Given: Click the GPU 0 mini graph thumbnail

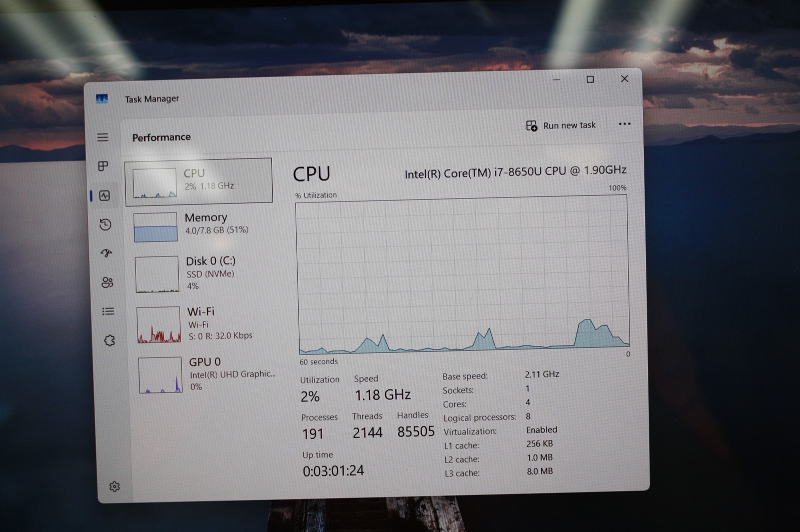Looking at the screenshot, I should click(x=160, y=375).
